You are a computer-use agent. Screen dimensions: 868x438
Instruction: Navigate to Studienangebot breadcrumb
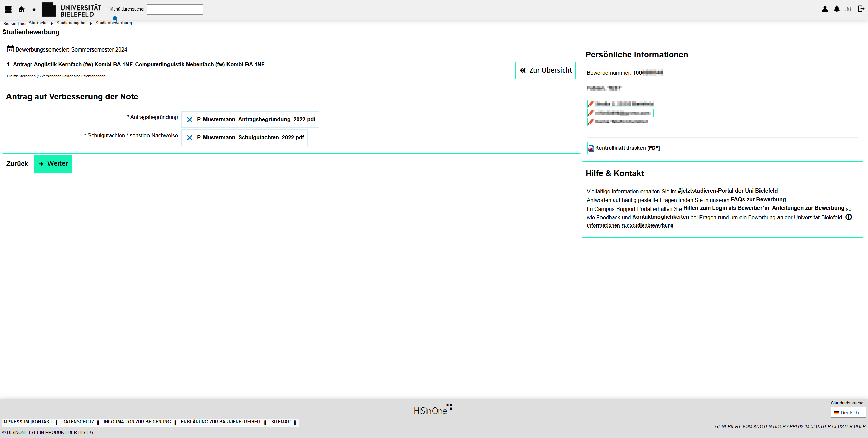tap(72, 23)
